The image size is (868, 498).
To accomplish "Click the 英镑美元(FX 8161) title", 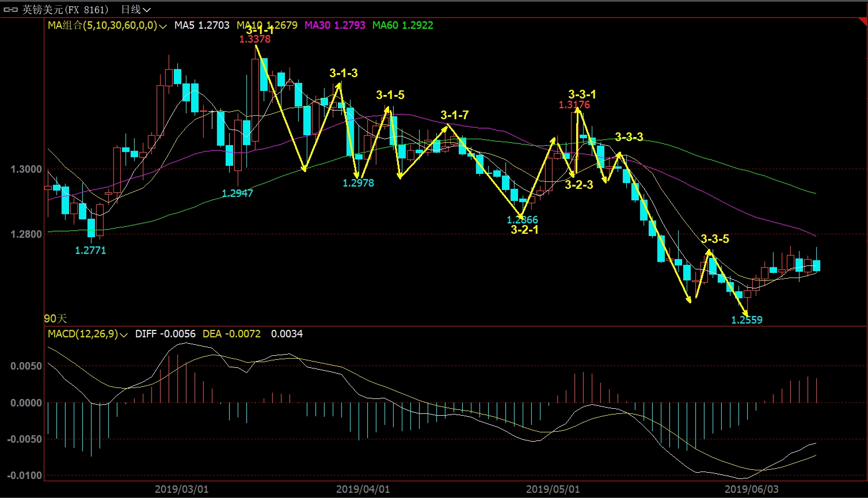I will coord(65,9).
